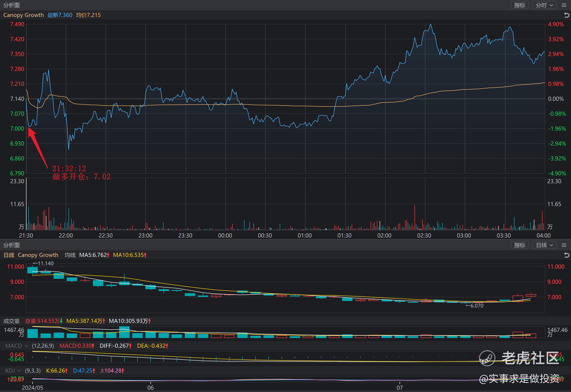The height and width of the screenshot is (392, 571).
Task: Click the 1467.46 volume scale label on left
Action: click(14, 330)
